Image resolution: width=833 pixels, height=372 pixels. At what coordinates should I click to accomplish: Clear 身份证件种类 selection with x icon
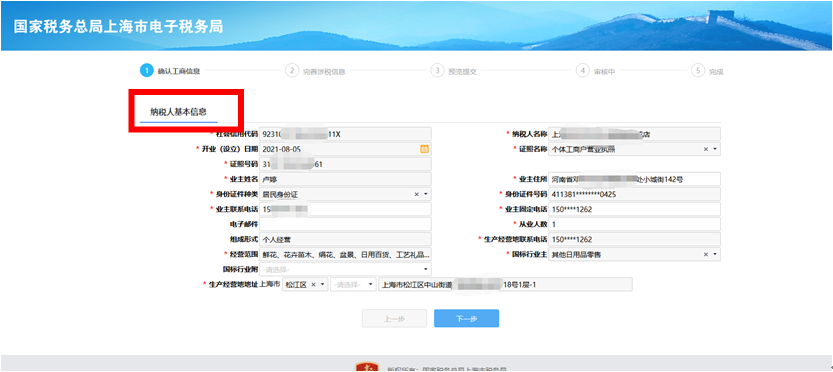point(416,195)
